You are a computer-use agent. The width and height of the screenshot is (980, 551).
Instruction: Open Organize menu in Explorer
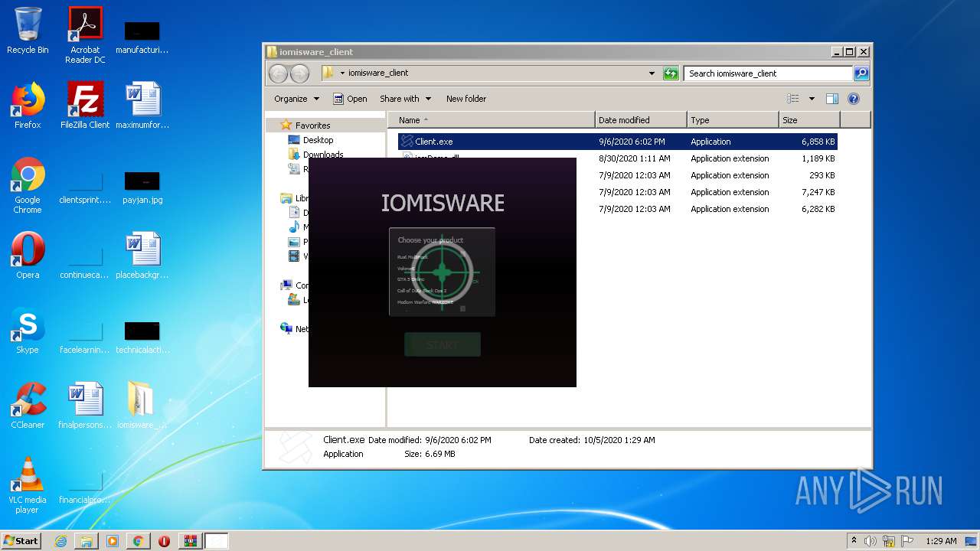(x=296, y=99)
